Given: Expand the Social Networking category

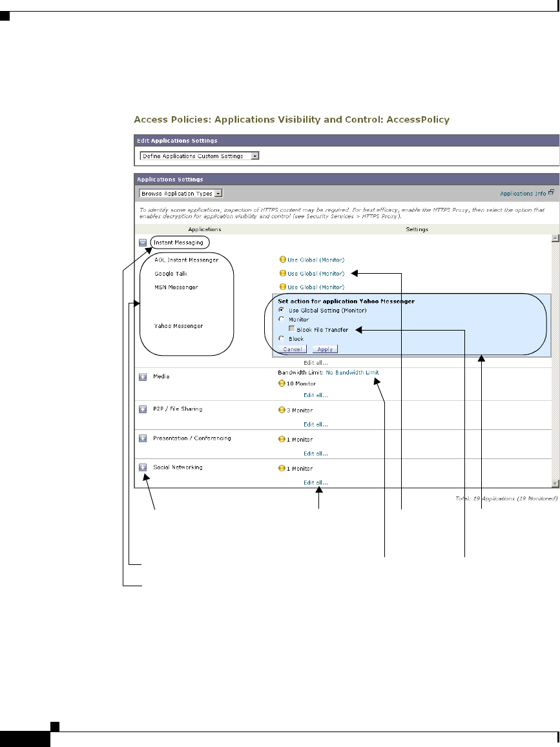Looking at the screenshot, I should click(x=143, y=467).
